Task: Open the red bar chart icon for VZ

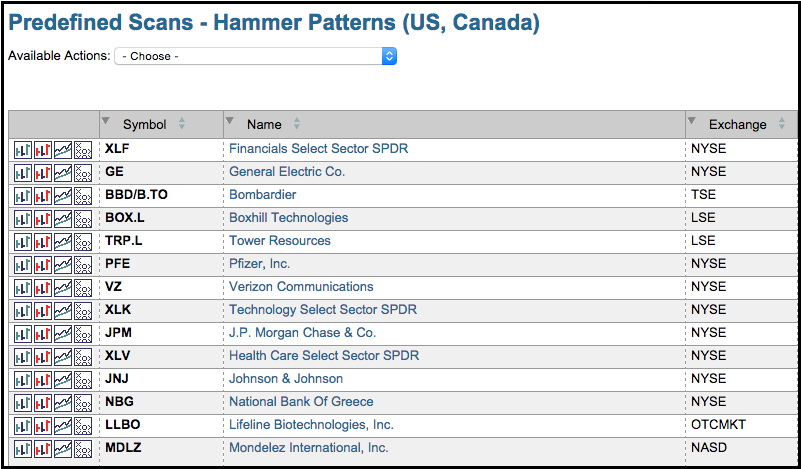Action: coord(43,287)
